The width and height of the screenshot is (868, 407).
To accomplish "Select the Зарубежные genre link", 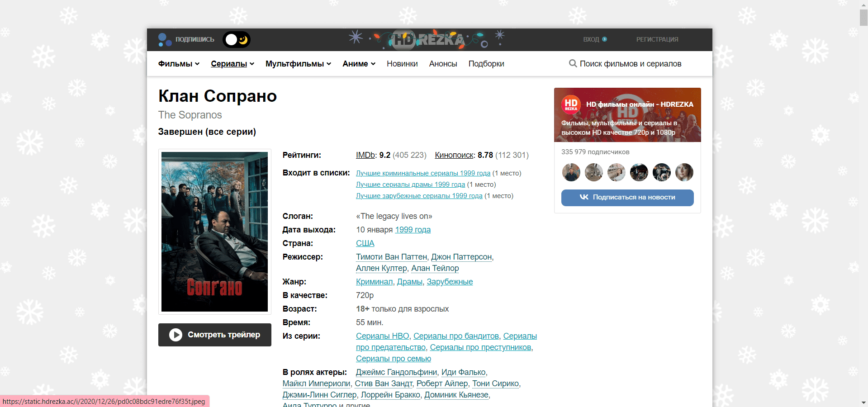I will 450,282.
